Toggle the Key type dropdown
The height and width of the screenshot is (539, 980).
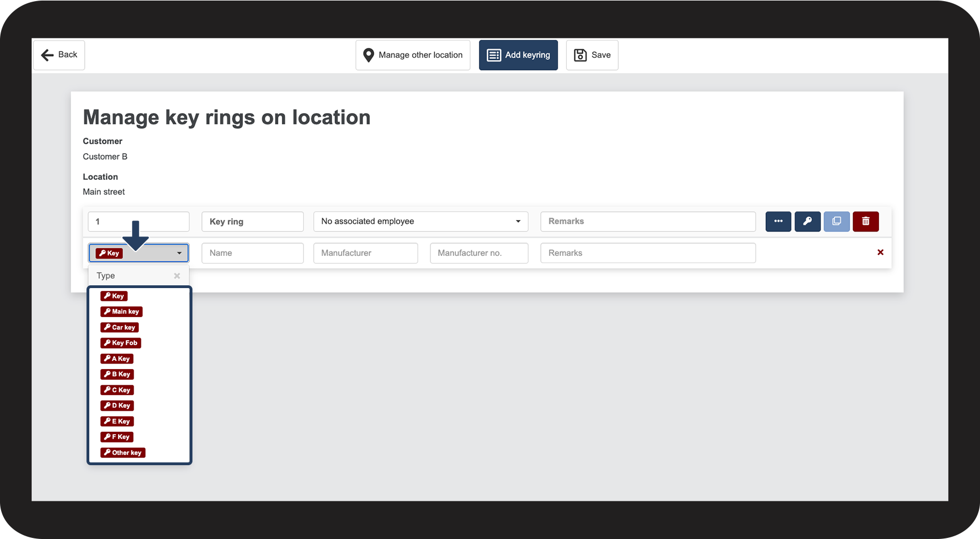pyautogui.click(x=139, y=253)
